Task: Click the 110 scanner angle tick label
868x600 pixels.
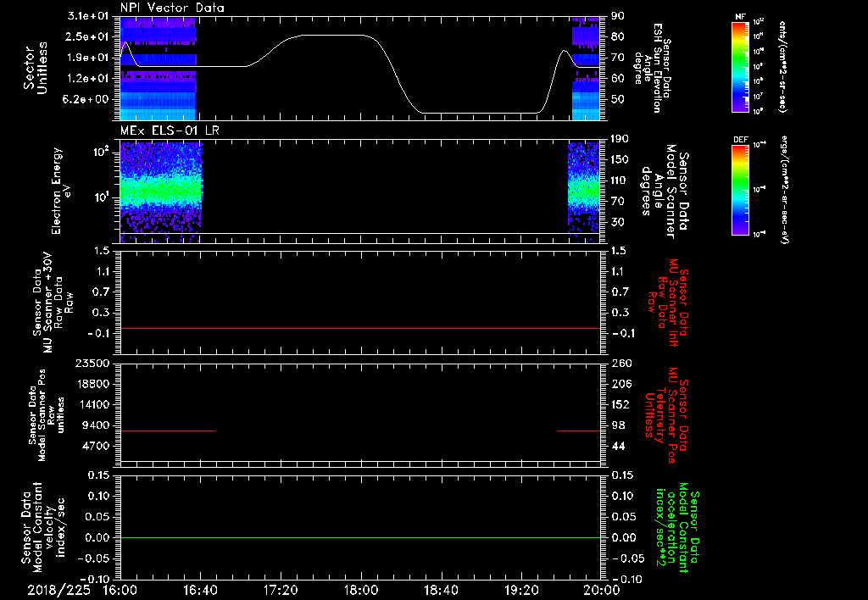Action: click(620, 181)
